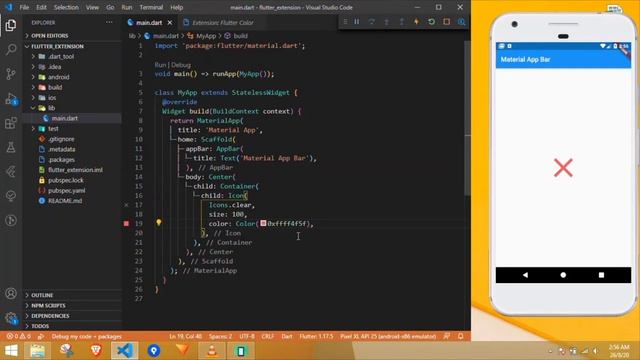Click the ffff4f5f color swatch on line 19
This screenshot has width=640, height=360.
[x=263, y=223]
